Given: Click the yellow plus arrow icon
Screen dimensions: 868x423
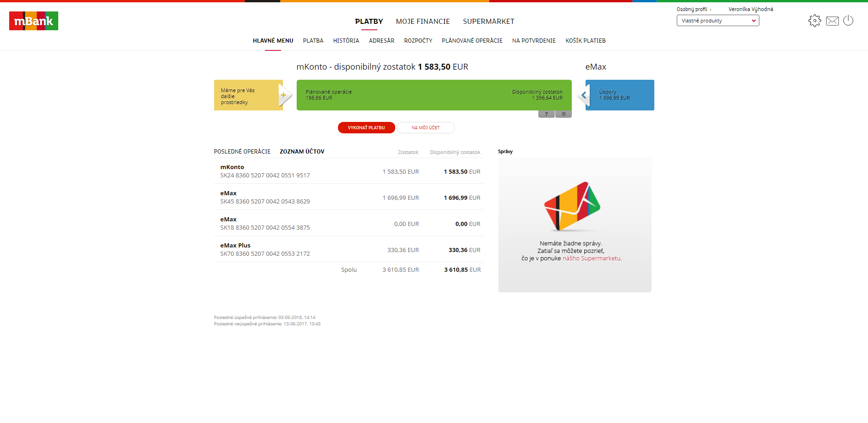Looking at the screenshot, I should click(x=284, y=95).
